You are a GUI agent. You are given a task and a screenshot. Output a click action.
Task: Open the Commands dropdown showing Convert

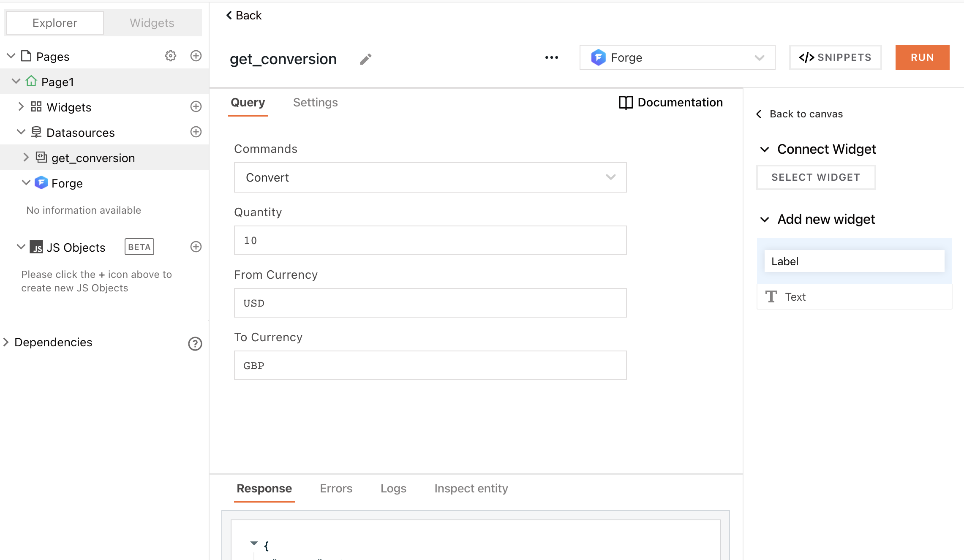pos(430,177)
